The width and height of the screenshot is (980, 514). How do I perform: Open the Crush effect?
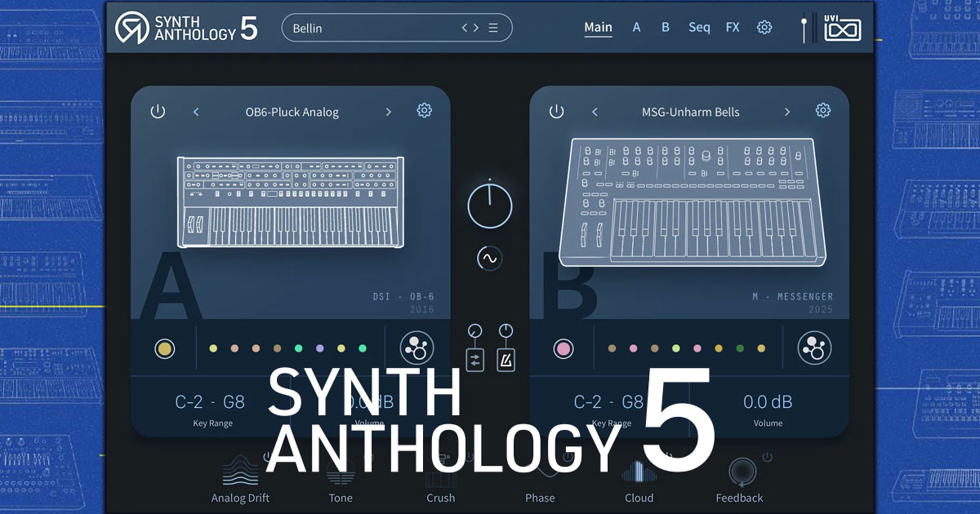pyautogui.click(x=441, y=481)
